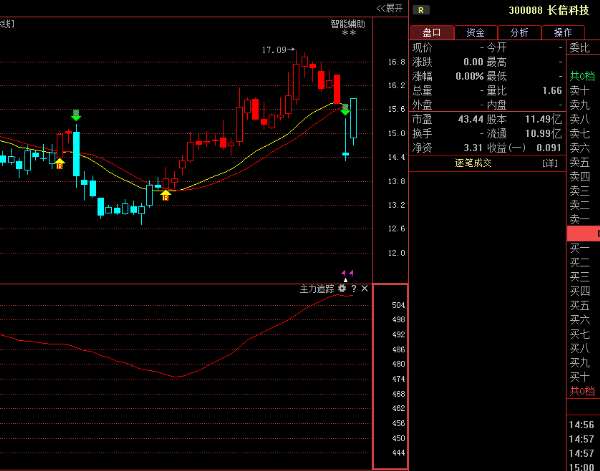
Task: Click the purple double-arrow marker above the indicator panel
Action: [x=347, y=272]
